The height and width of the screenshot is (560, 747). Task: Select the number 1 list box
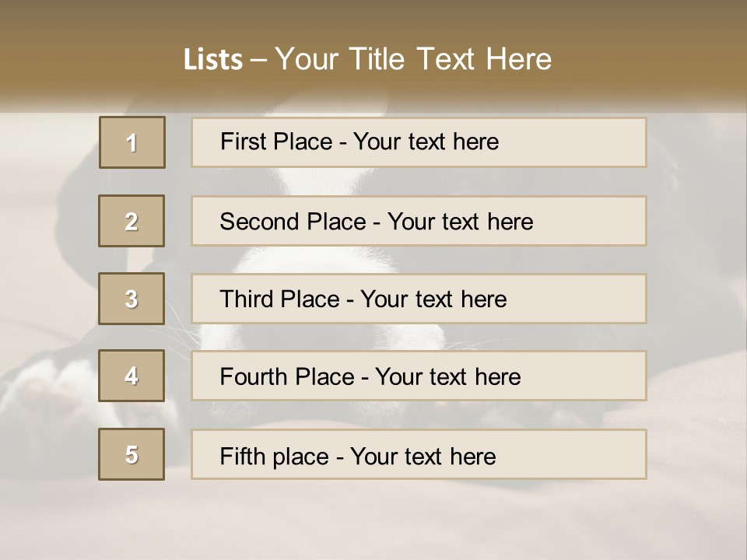132,142
